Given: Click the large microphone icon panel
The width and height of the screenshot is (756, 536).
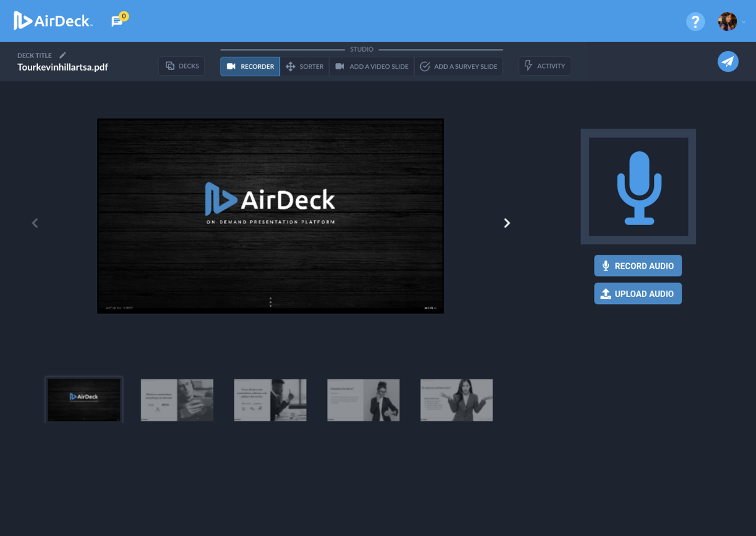Looking at the screenshot, I should pos(638,186).
